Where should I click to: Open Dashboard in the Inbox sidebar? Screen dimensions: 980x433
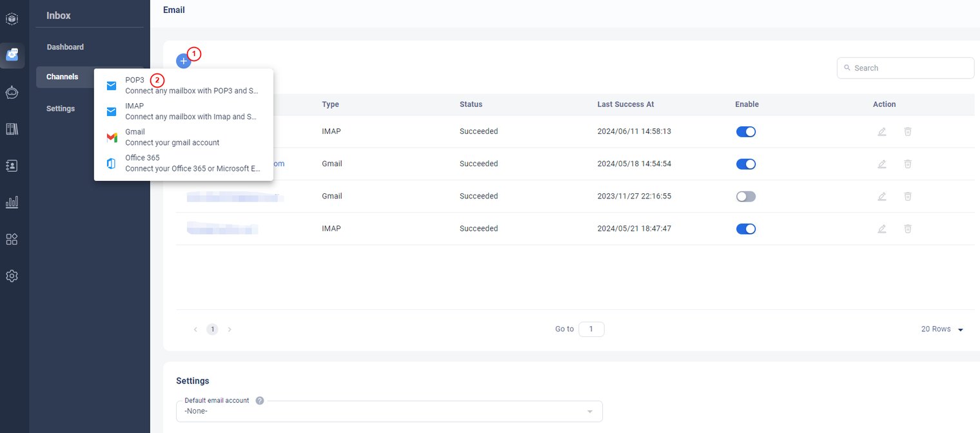point(65,47)
